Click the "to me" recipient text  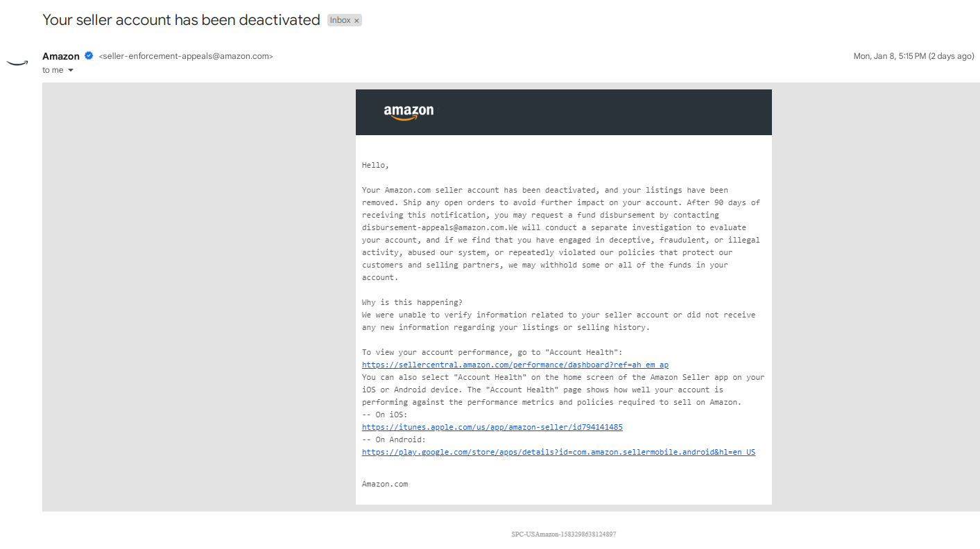(53, 70)
